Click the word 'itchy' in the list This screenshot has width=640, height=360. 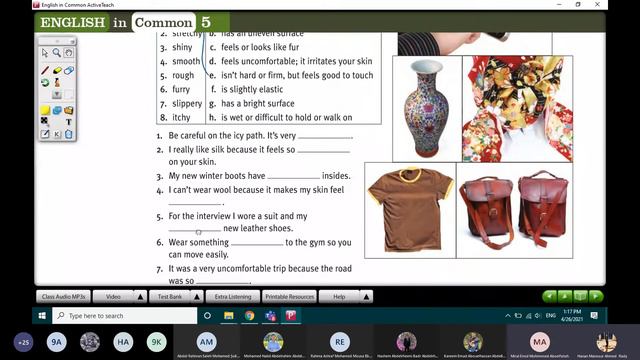tap(181, 118)
